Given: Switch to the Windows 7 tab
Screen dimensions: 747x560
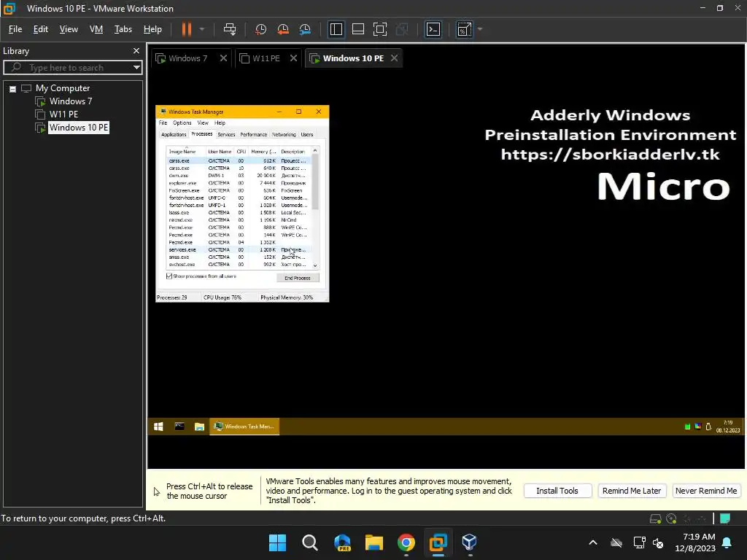Looking at the screenshot, I should click(187, 58).
